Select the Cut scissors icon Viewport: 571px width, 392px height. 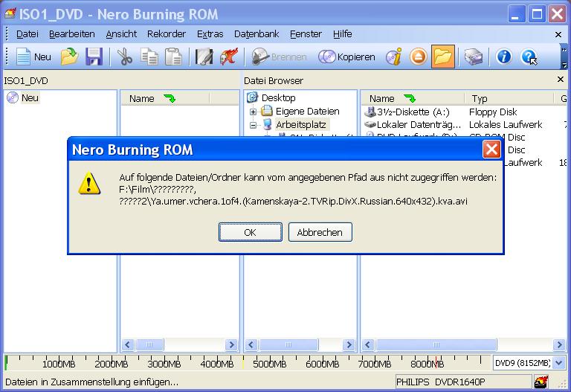[x=125, y=57]
